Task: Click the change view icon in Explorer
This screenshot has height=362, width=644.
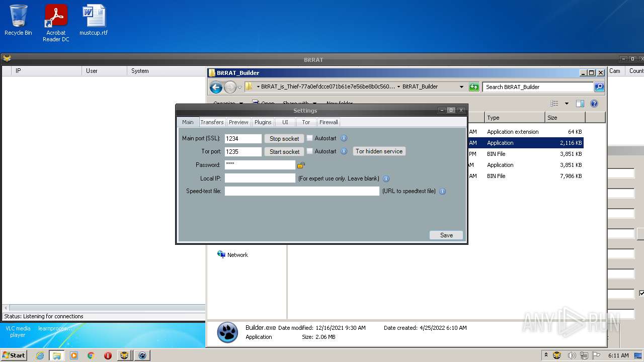Action: point(554,104)
